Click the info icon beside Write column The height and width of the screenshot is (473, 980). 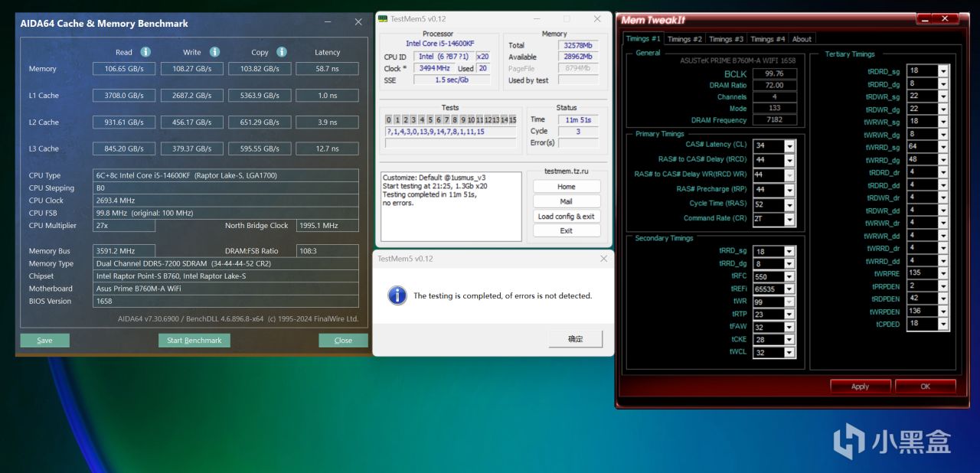(214, 52)
